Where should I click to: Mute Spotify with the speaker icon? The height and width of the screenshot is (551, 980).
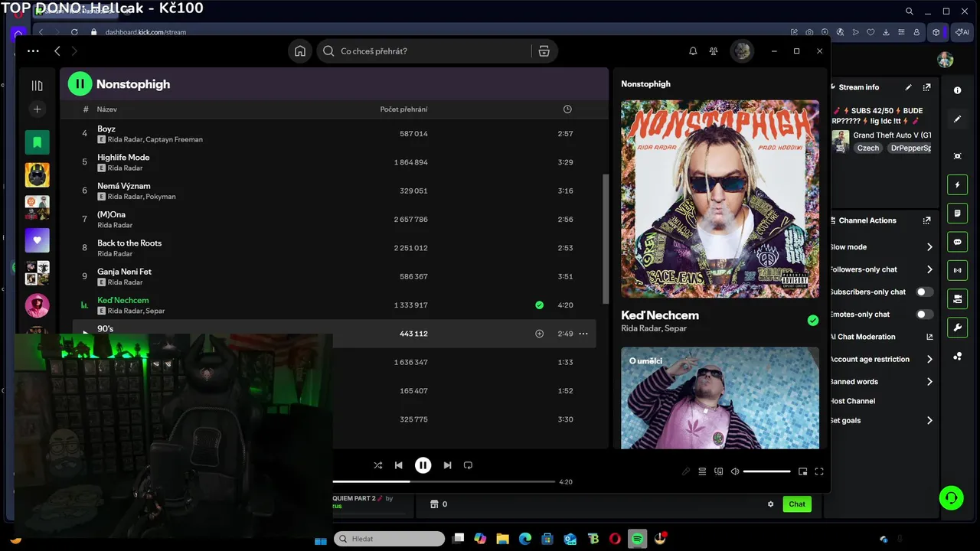tap(735, 471)
